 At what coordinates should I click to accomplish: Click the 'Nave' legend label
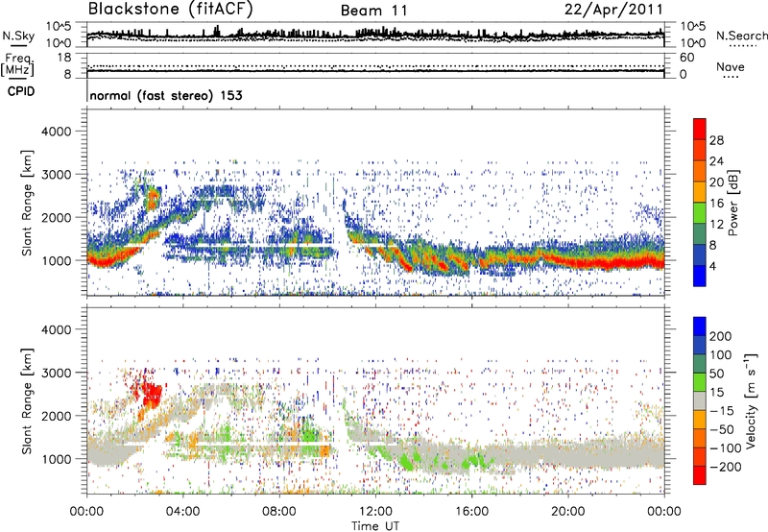731,66
